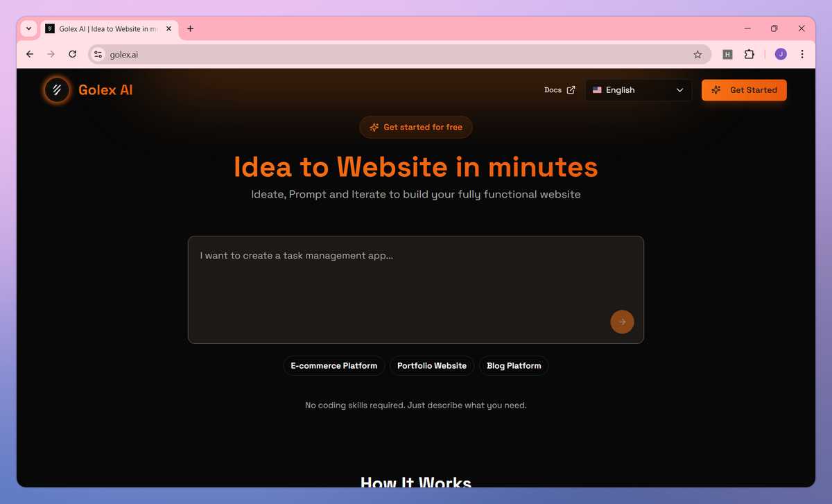Screen dimensions: 832x504
Task: Click the US flag icon in language selector
Action: (597, 89)
